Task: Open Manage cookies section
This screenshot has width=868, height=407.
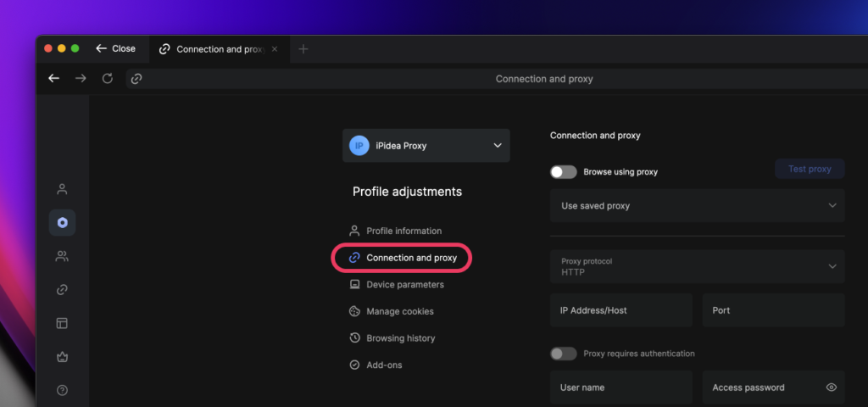Action: pos(399,311)
